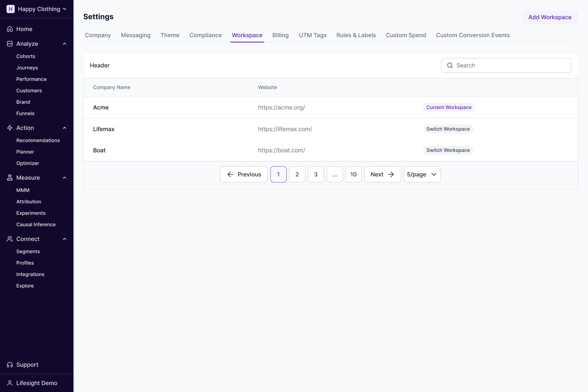Click the Analyze chart icon
Viewport: 588px width, 392px height.
pyautogui.click(x=10, y=44)
